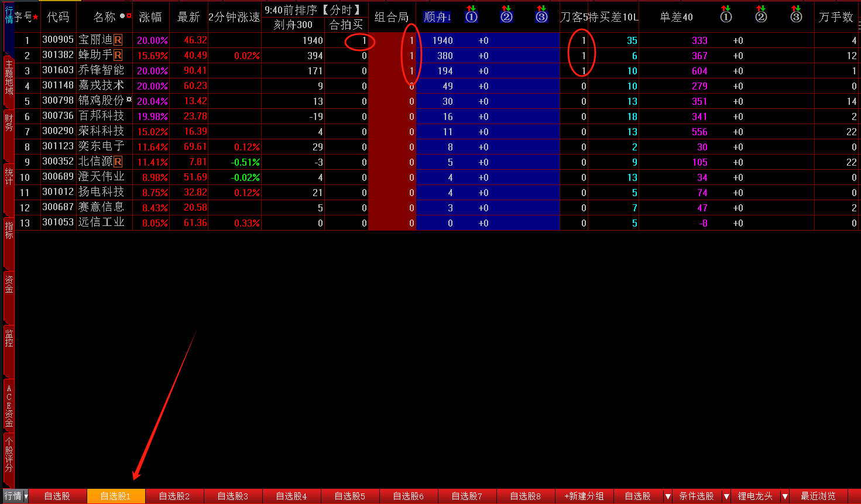The width and height of the screenshot is (861, 504).
Task: Open the 财务 side tab
Action: click(9, 123)
